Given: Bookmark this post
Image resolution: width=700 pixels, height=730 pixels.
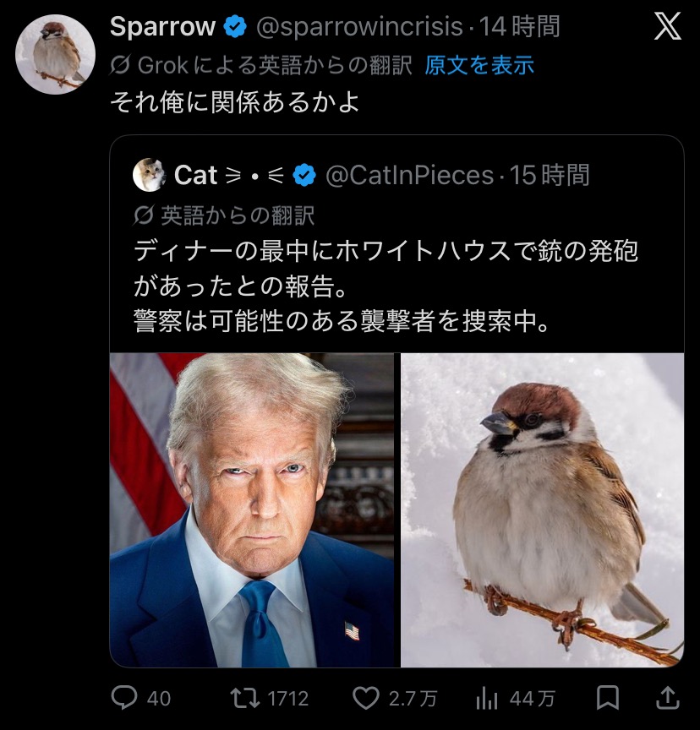Looking at the screenshot, I should click(607, 698).
